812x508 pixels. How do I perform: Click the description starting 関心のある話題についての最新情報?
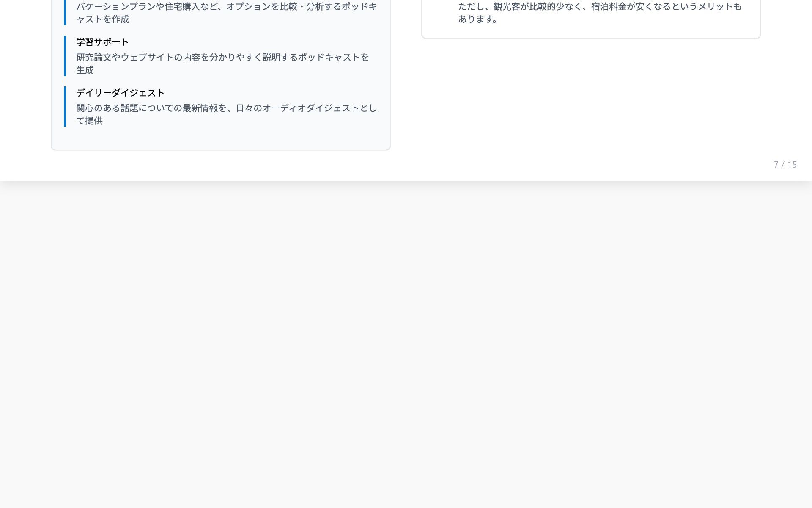point(227,114)
